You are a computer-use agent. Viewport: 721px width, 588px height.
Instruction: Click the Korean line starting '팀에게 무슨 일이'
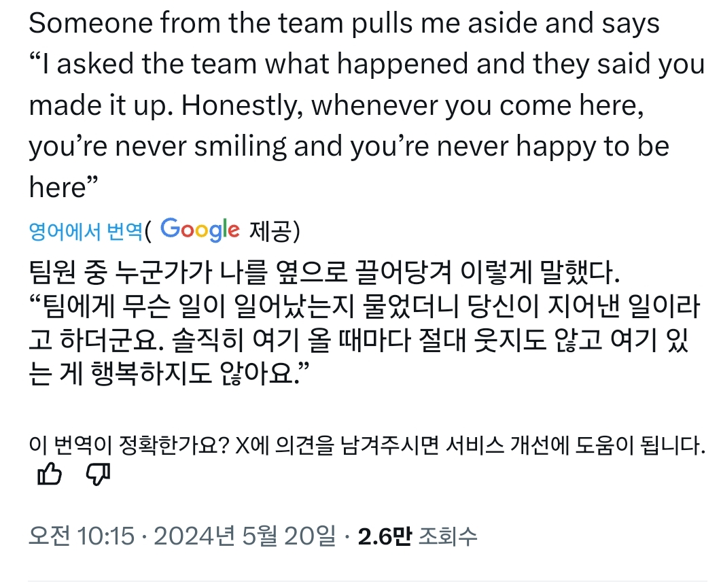tap(367, 307)
